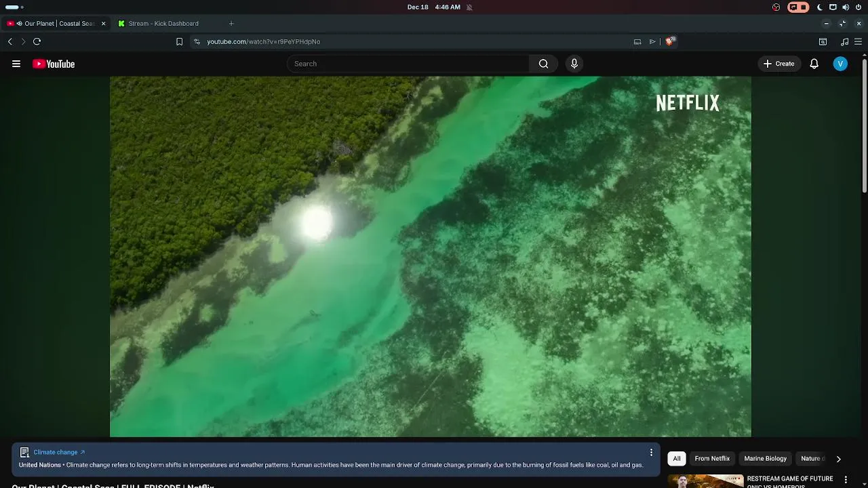Bookmark this page icon

[179, 41]
